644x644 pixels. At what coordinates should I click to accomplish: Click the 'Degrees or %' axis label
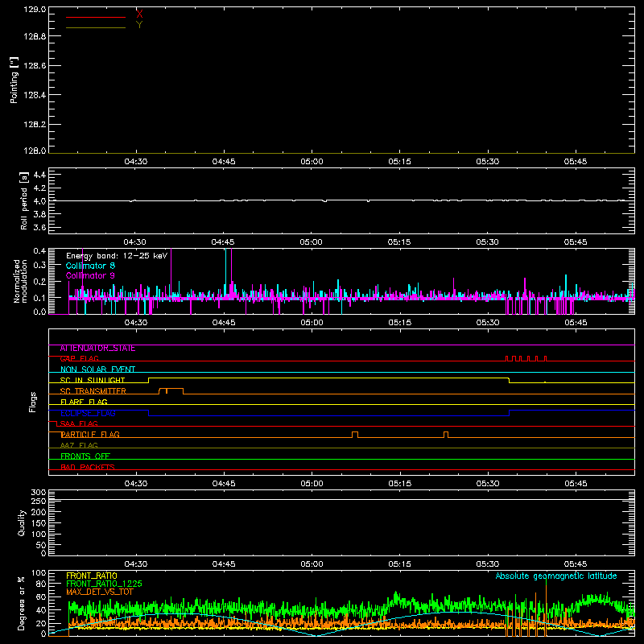coord(22,603)
